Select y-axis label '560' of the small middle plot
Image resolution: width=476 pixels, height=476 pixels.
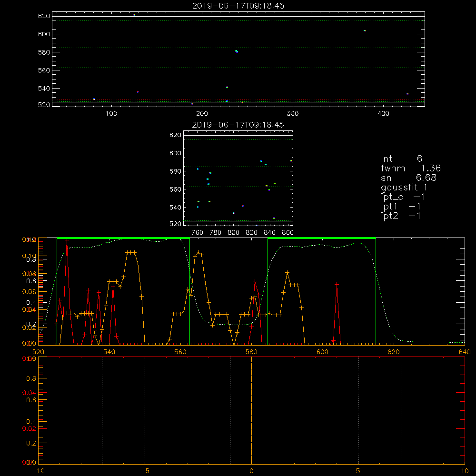pyautogui.click(x=176, y=189)
